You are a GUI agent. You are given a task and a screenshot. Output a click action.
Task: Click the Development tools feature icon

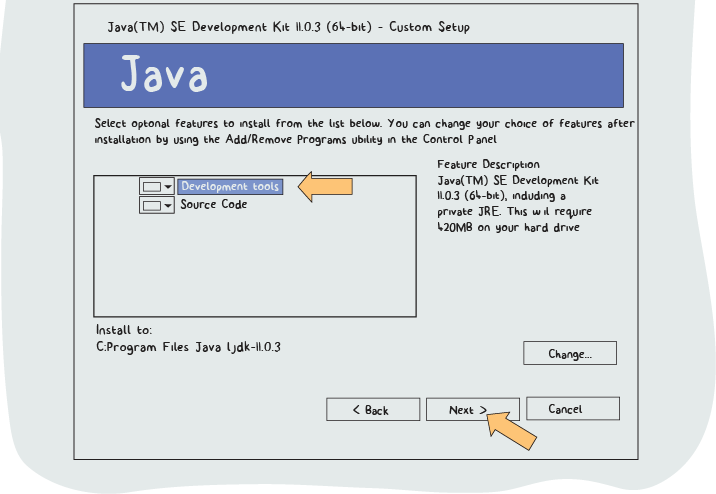151,187
